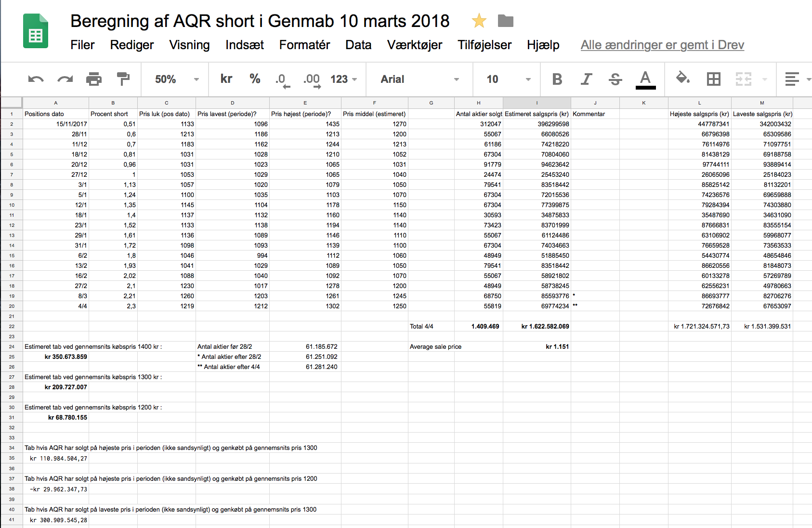Viewport: 812px width, 528px height.
Task: Increase decimal places
Action: point(312,80)
